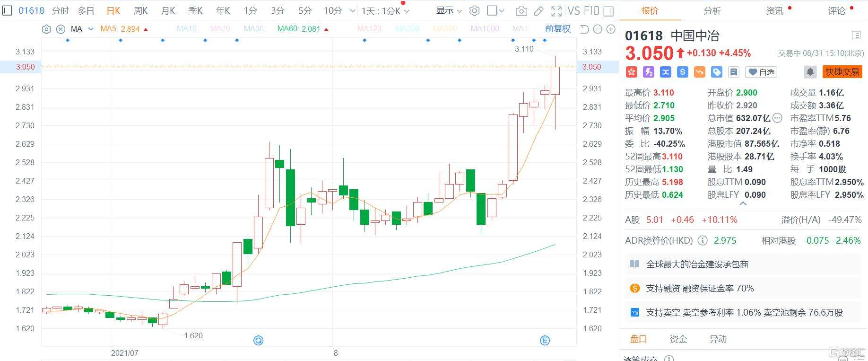Click the 支持融资 margin ratio info row
This screenshot has width=868, height=361.
point(743,288)
